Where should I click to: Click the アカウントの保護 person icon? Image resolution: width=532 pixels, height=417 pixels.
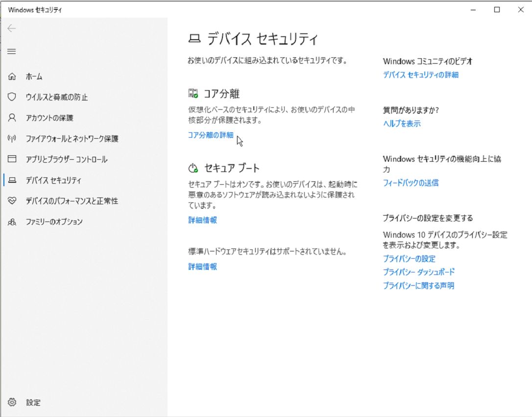(x=12, y=118)
